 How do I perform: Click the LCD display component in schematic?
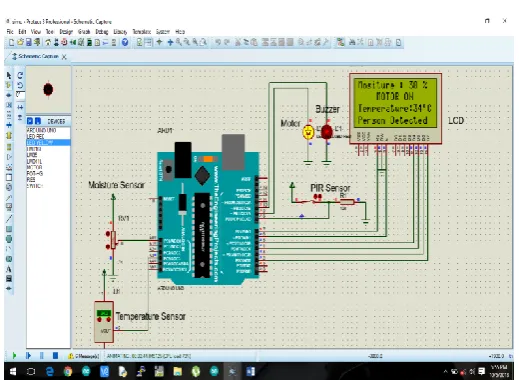pyautogui.click(x=396, y=109)
